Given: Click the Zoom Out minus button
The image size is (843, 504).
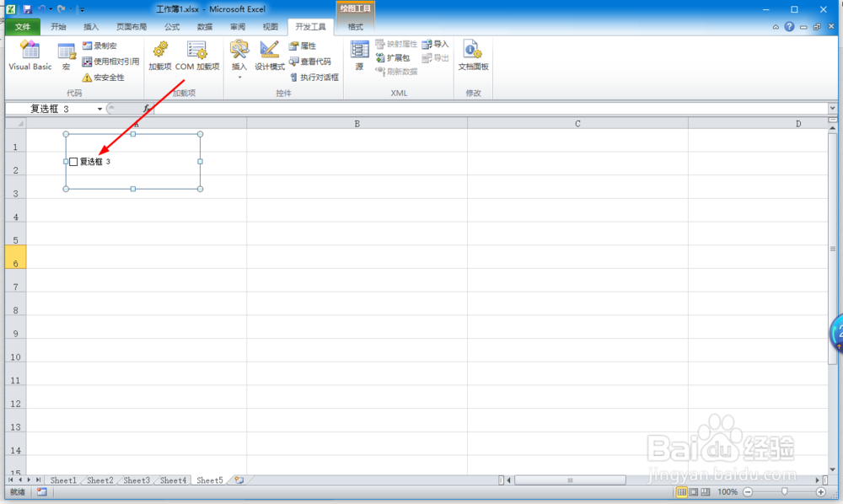Looking at the screenshot, I should 748,492.
